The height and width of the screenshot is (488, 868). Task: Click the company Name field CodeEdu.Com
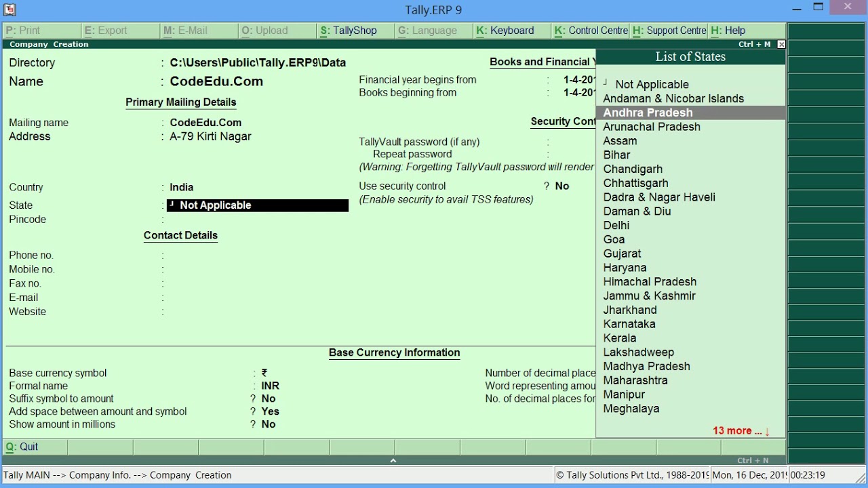(216, 81)
